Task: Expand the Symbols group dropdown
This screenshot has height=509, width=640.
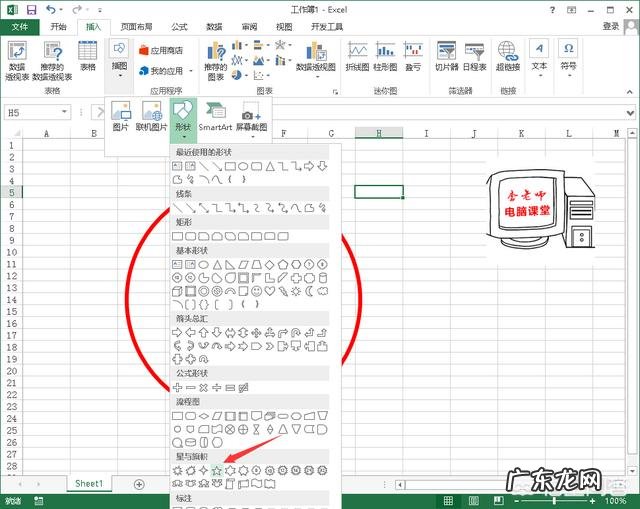Action: pos(569,76)
